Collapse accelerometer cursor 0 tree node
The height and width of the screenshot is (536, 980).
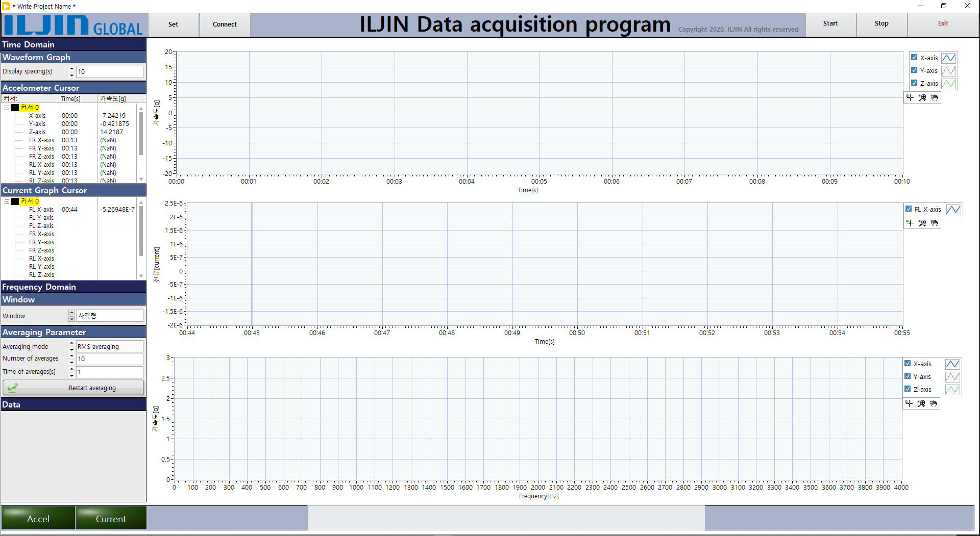[x=7, y=108]
